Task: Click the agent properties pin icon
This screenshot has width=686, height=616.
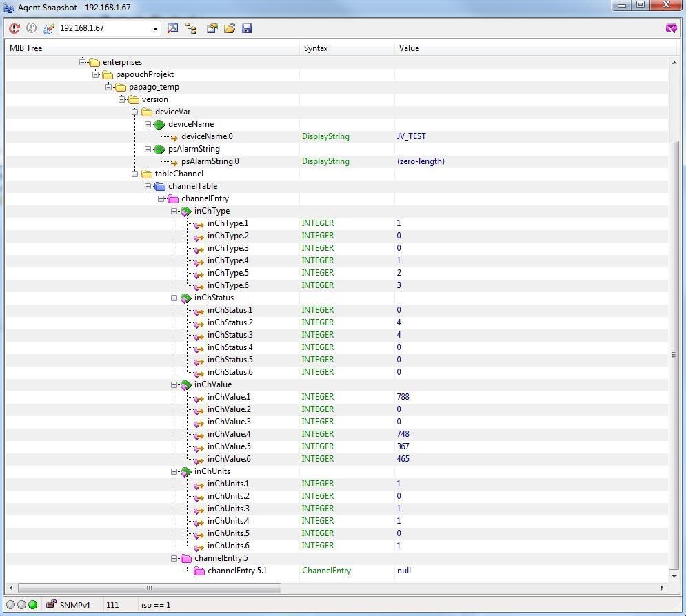Action: tap(173, 28)
